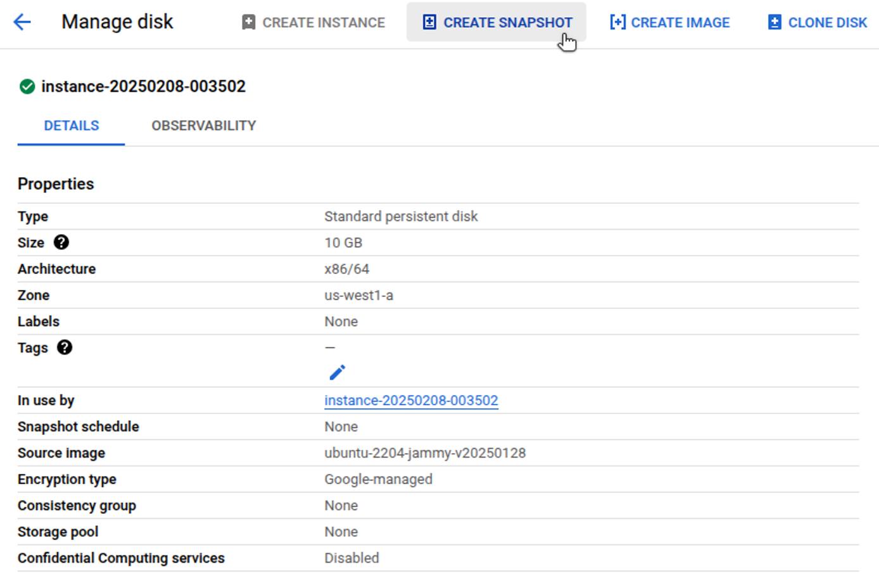Select the us-west1-a zone value
Viewport: 879px width, 588px height.
point(359,296)
